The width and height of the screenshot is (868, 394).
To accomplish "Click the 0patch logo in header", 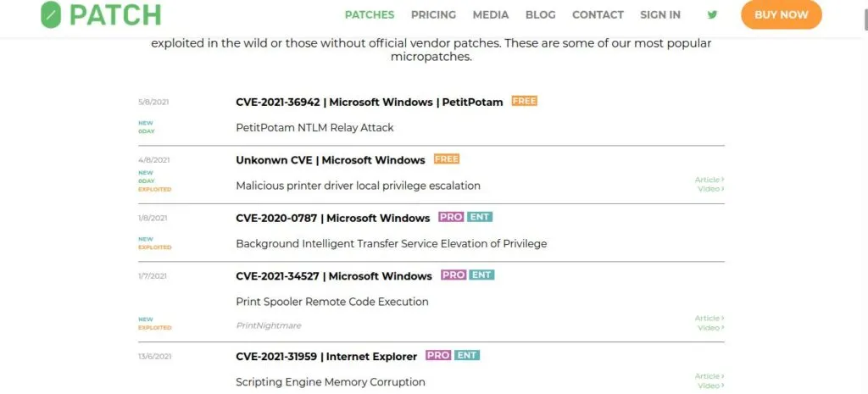I will 100,14.
